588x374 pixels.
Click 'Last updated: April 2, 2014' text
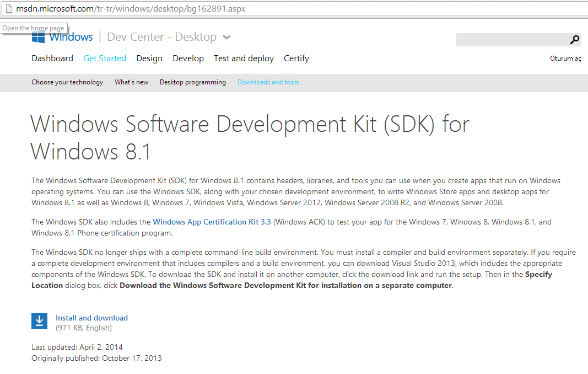pos(77,347)
